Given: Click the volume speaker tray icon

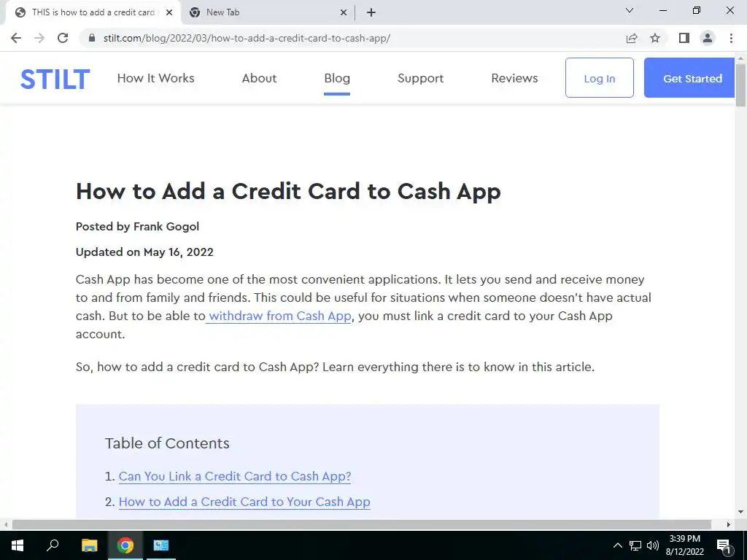Looking at the screenshot, I should click(653, 545).
